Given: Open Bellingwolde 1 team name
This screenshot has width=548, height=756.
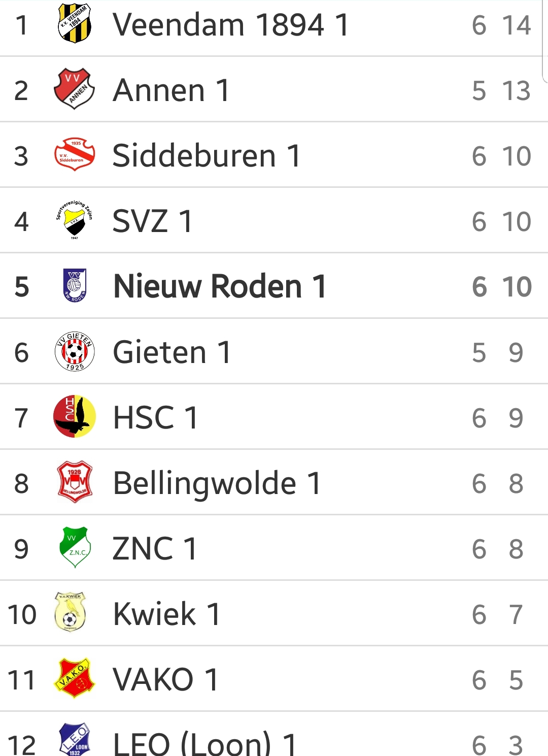Looking at the screenshot, I should (217, 483).
